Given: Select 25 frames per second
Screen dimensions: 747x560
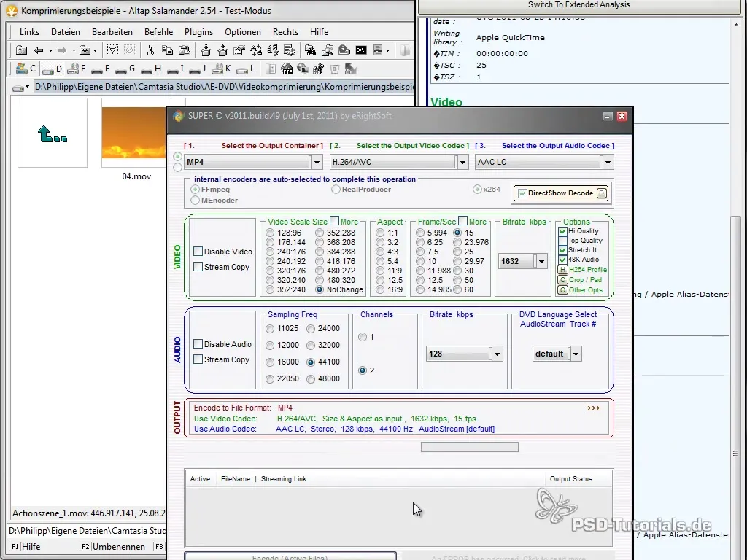Looking at the screenshot, I should (x=457, y=252).
